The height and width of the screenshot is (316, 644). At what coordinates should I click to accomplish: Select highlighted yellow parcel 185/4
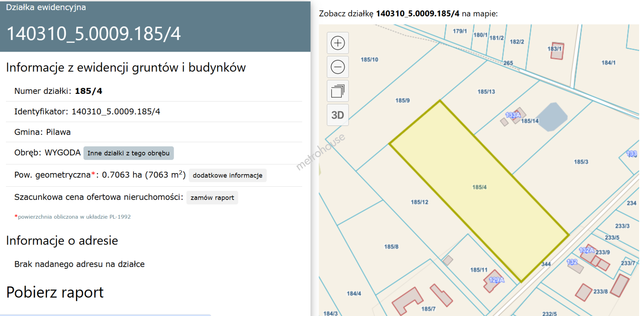(x=479, y=187)
